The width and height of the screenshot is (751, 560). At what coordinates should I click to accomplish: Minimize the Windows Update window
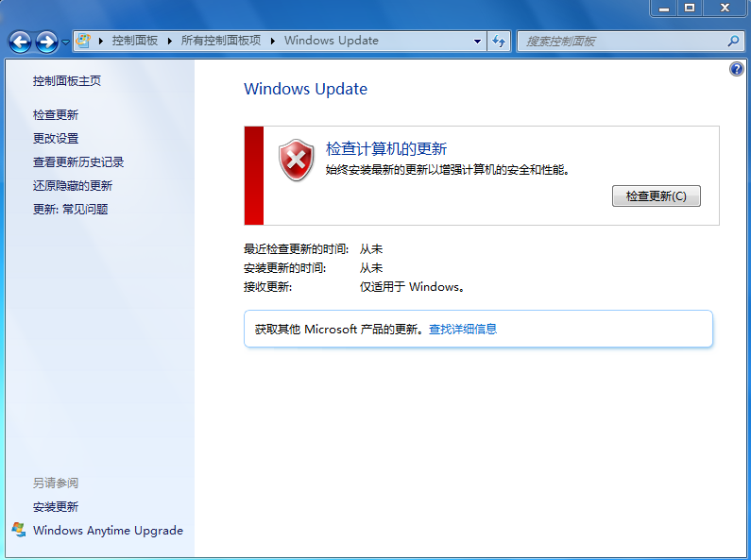[664, 8]
